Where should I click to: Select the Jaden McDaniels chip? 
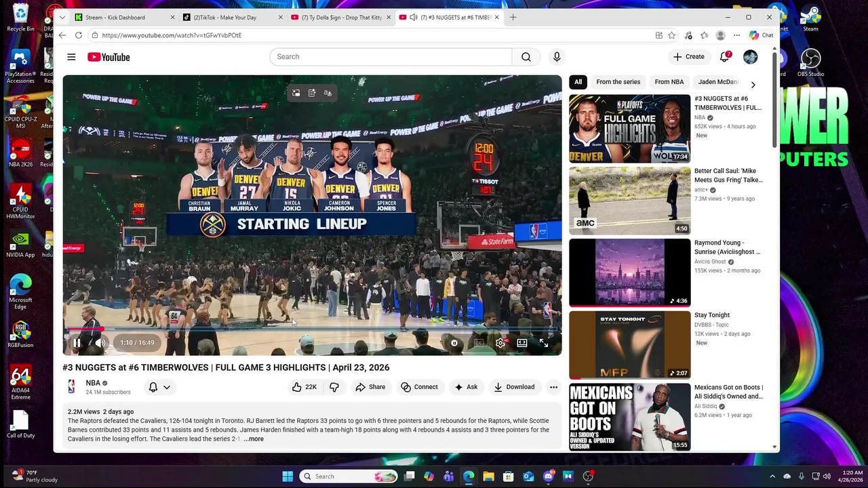coord(718,82)
